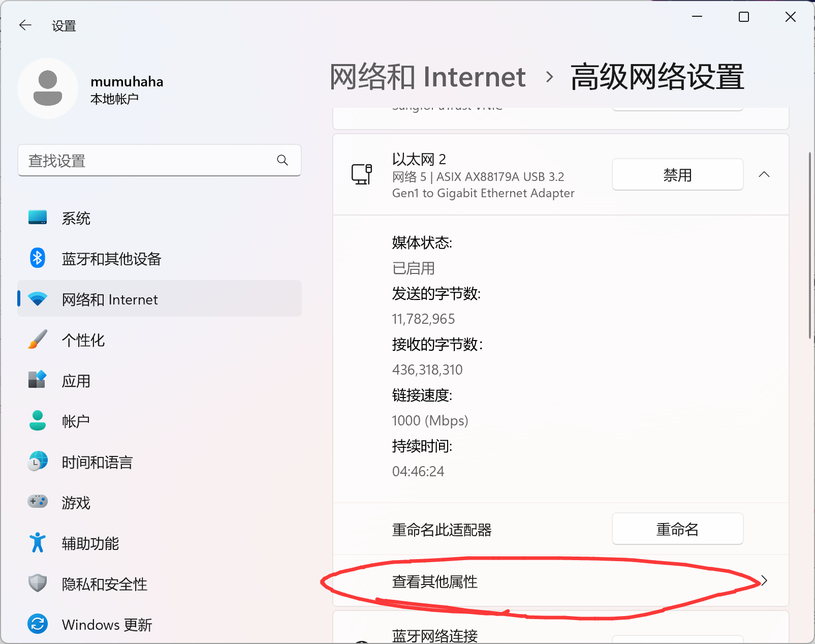Click the Windows Update sync icon
This screenshot has height=644, width=815.
pos(38,624)
